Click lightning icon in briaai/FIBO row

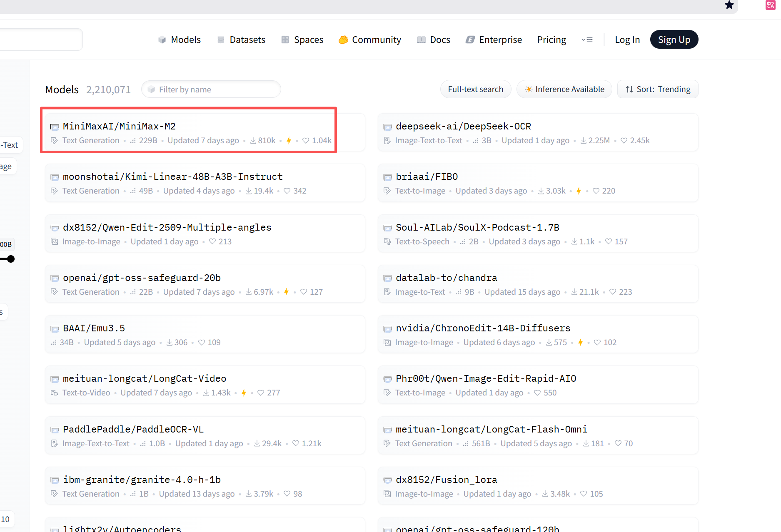[x=579, y=191]
